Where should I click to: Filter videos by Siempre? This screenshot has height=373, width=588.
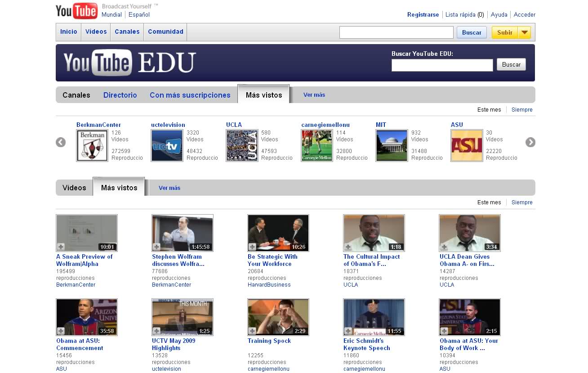(x=522, y=202)
